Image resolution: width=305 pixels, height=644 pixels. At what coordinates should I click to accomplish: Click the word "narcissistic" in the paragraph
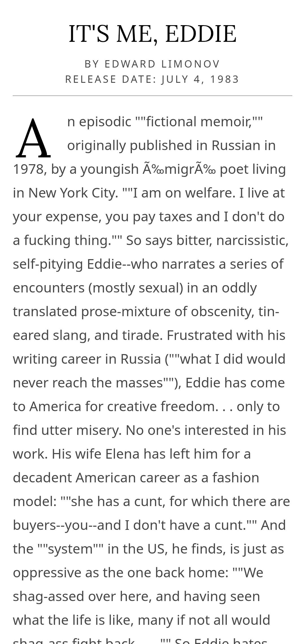tap(252, 240)
